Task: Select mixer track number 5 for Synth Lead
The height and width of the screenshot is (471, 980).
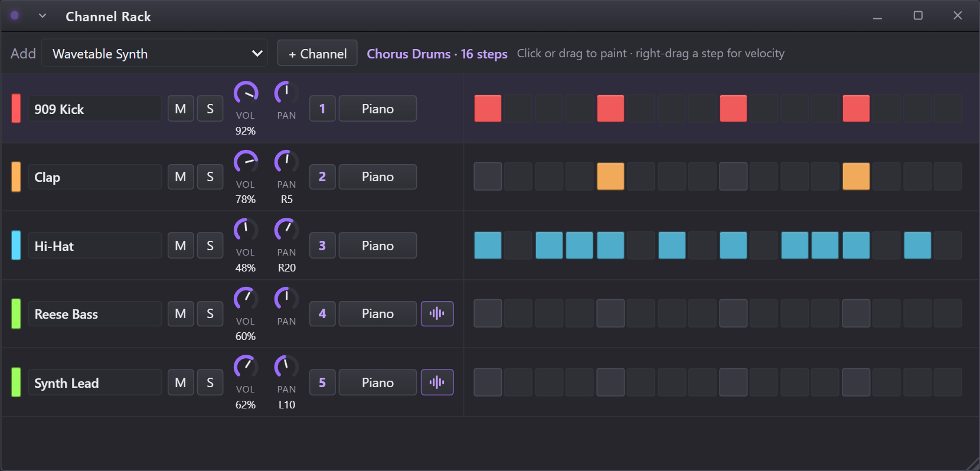Action: click(322, 382)
